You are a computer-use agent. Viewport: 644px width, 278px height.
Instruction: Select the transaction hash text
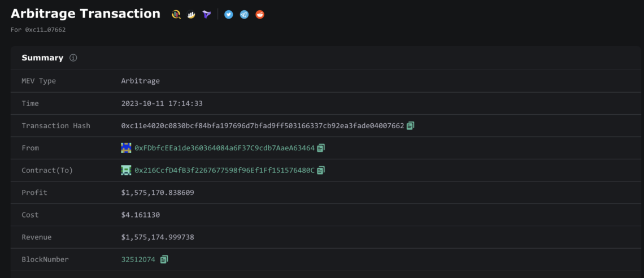263,125
